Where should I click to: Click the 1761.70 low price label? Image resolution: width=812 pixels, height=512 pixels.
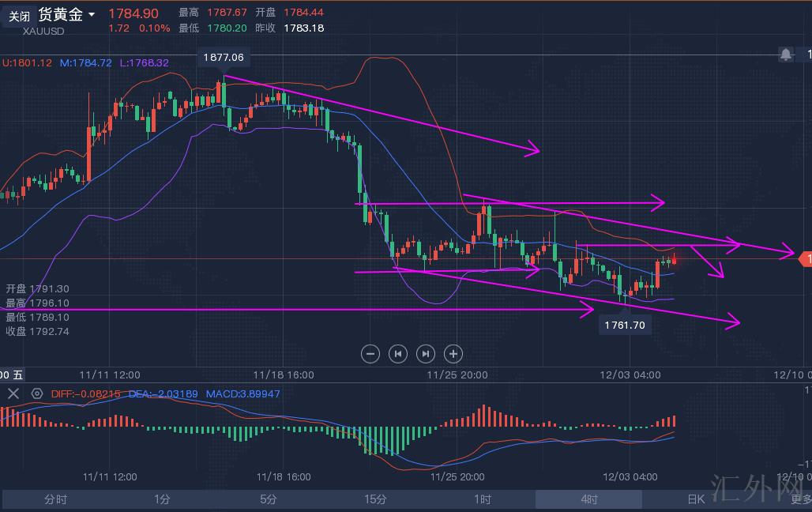[x=625, y=325]
